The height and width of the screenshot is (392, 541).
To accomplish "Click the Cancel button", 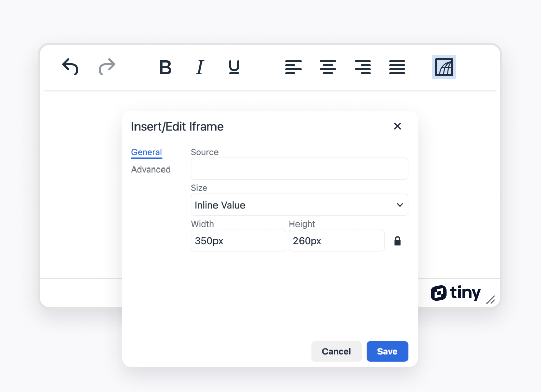I will 336,351.
